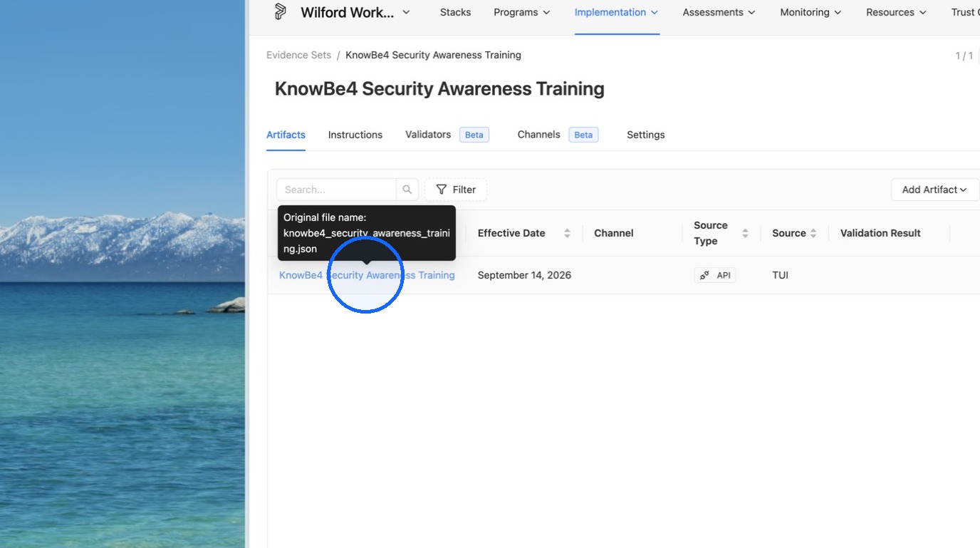Sort table by Effective Date arrows
Image resolution: width=980 pixels, height=548 pixels.
point(567,233)
